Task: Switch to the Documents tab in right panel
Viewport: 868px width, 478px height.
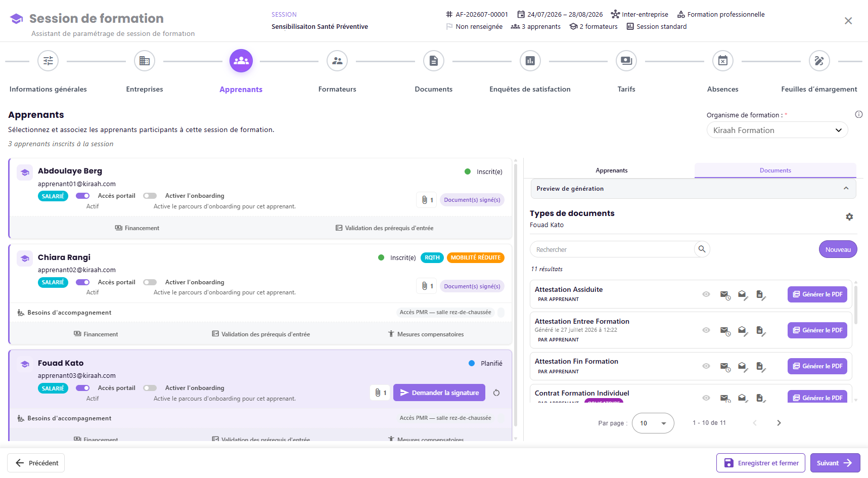Action: (x=775, y=170)
